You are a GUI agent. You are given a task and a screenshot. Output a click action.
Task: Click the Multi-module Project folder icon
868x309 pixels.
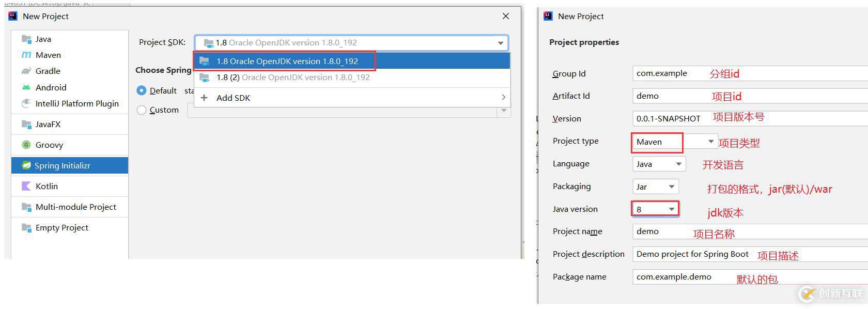(x=26, y=207)
